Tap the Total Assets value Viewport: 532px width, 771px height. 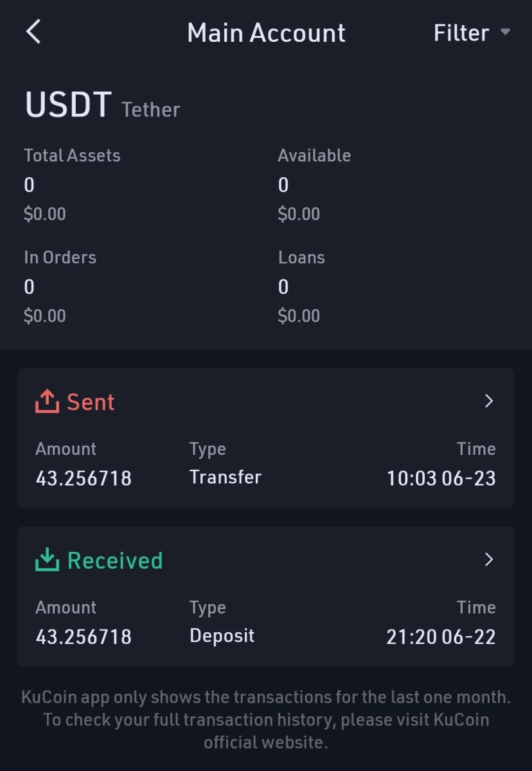pyautogui.click(x=30, y=186)
